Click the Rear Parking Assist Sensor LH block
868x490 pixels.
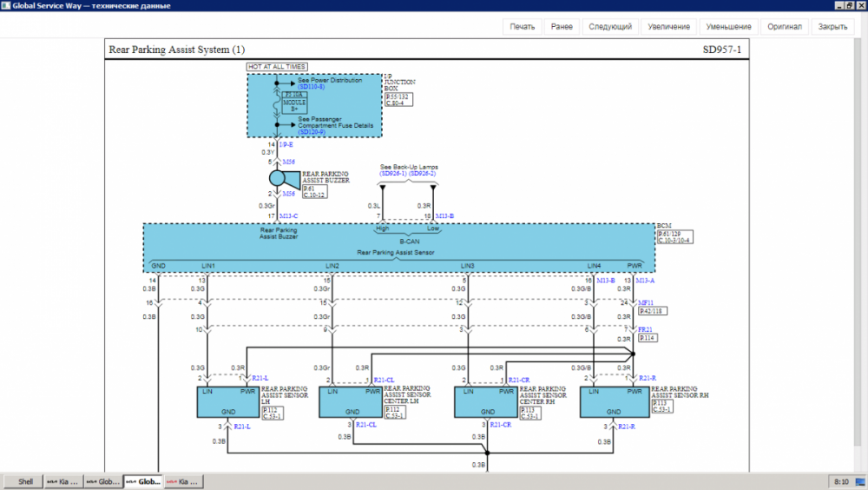coord(227,402)
